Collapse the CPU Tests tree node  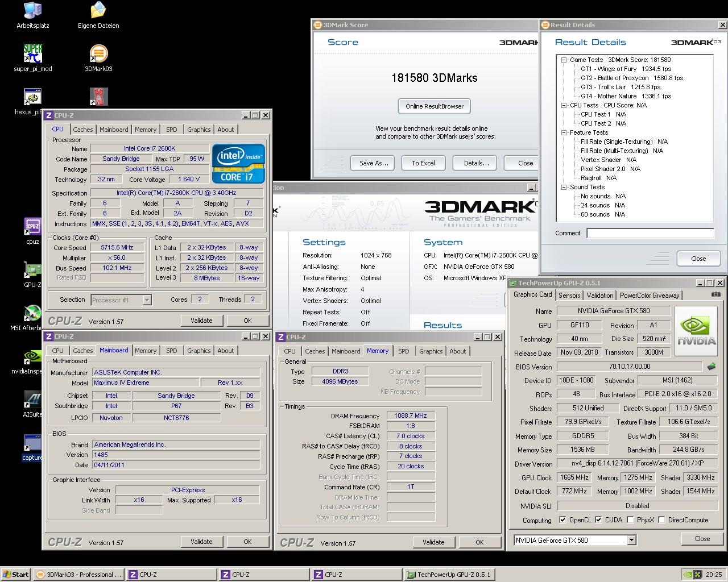pyautogui.click(x=564, y=105)
